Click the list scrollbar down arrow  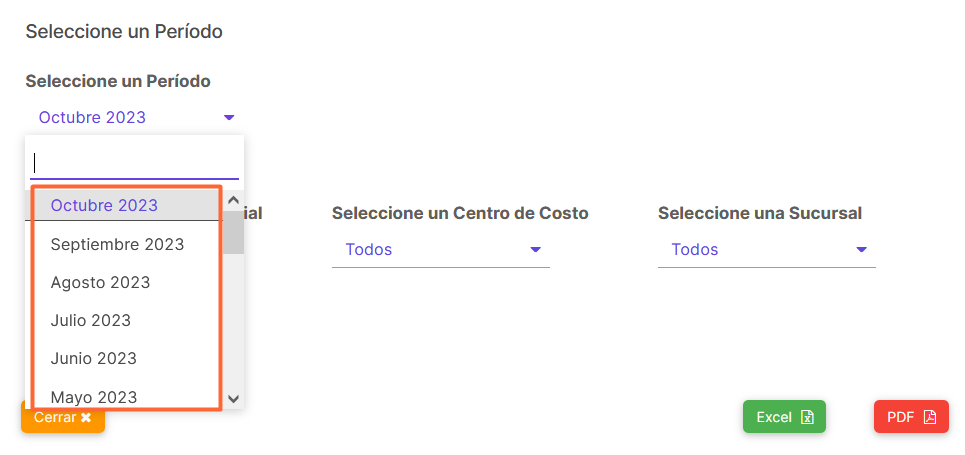coord(233,398)
